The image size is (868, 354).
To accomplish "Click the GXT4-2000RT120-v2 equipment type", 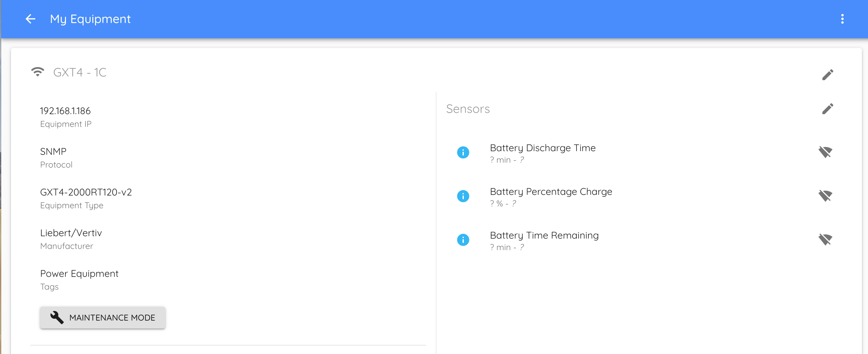I will 86,192.
